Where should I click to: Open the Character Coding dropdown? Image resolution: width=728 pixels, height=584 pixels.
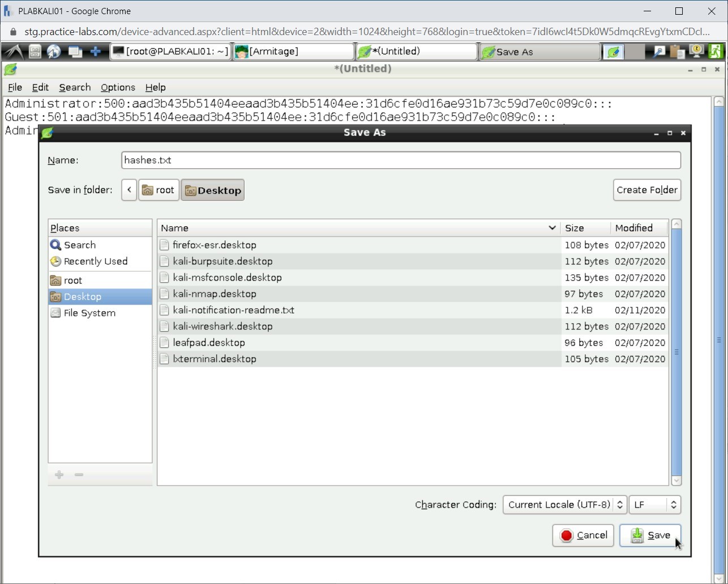(564, 505)
